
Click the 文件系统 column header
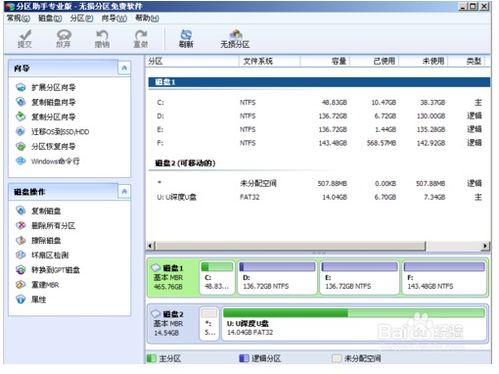pos(270,61)
